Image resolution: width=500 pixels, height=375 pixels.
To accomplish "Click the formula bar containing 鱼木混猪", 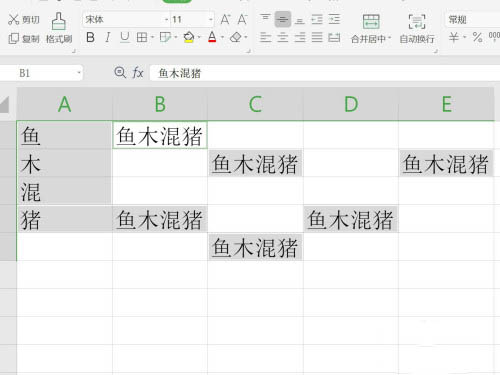I will tap(325, 73).
